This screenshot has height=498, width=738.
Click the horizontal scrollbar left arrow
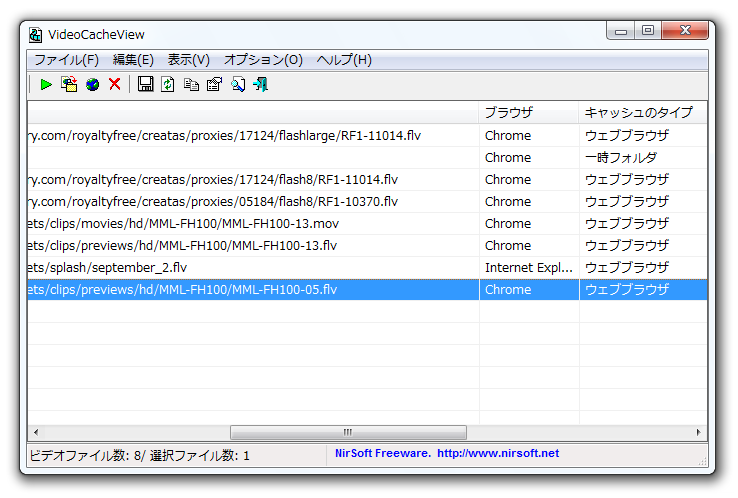point(36,433)
